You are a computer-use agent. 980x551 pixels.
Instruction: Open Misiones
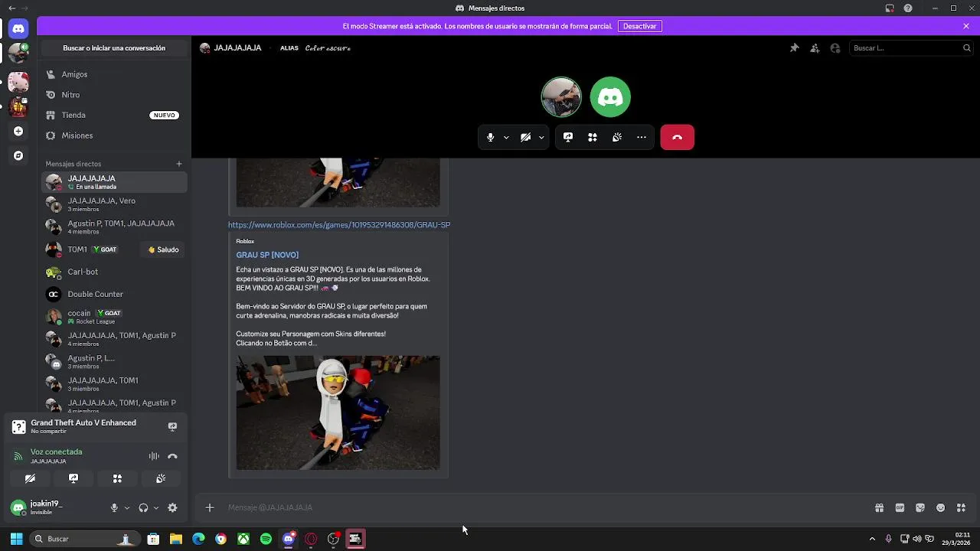(x=113, y=135)
